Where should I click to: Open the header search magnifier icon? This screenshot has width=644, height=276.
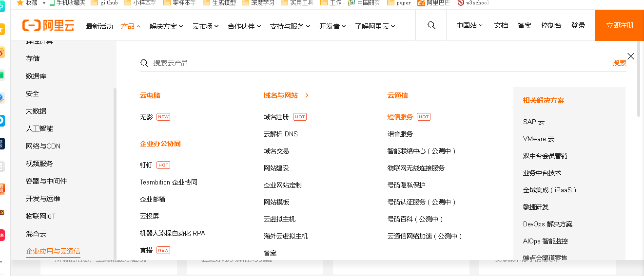coord(431,25)
